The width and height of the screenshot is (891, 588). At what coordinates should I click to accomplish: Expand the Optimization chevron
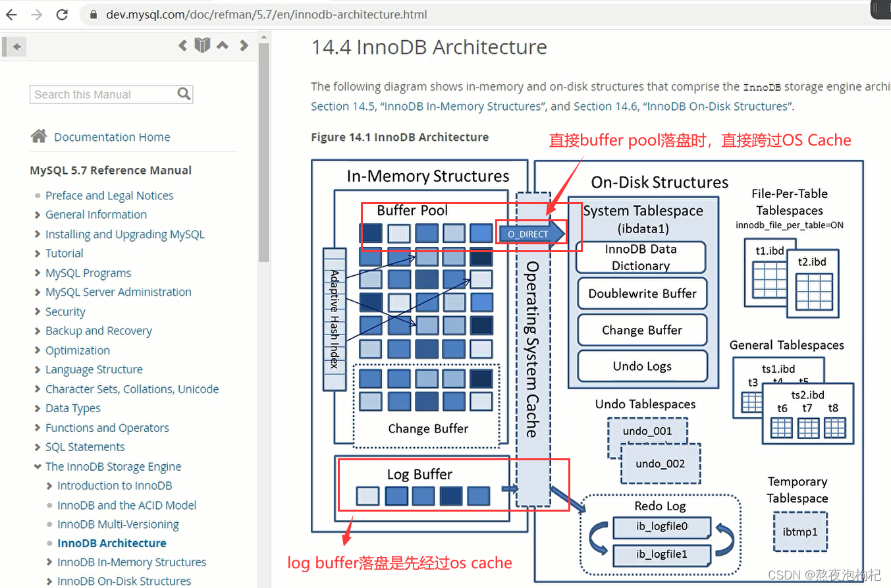38,350
